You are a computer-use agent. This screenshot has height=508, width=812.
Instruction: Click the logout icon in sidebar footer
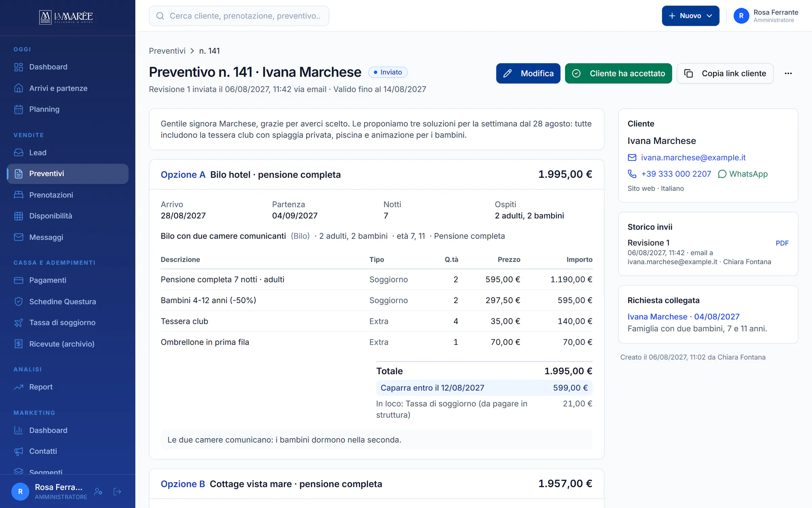(x=117, y=491)
